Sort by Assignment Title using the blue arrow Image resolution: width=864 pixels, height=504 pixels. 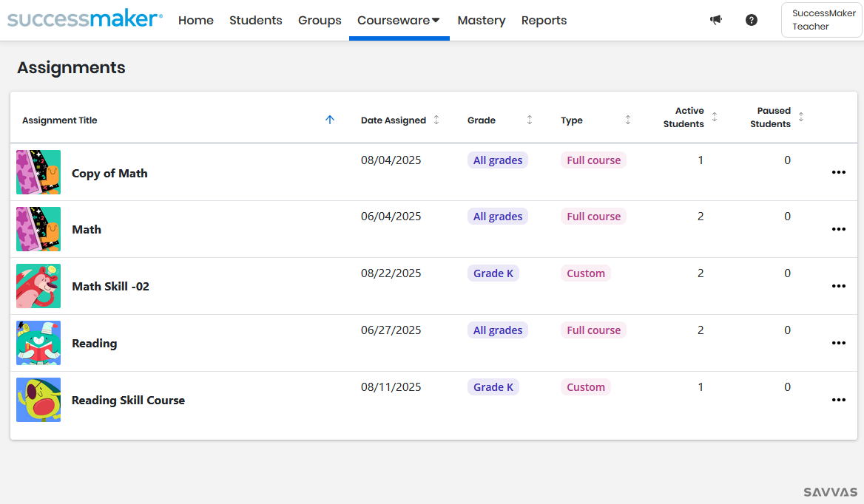coord(330,120)
